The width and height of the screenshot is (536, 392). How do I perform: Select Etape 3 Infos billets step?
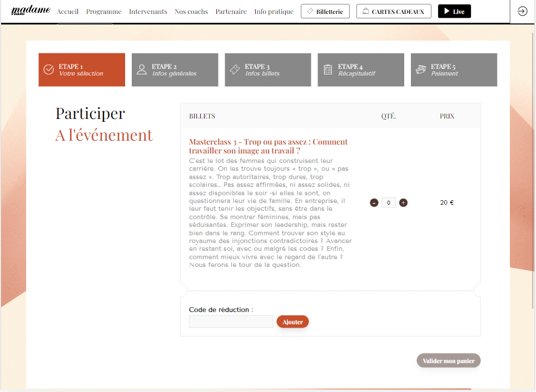267,70
